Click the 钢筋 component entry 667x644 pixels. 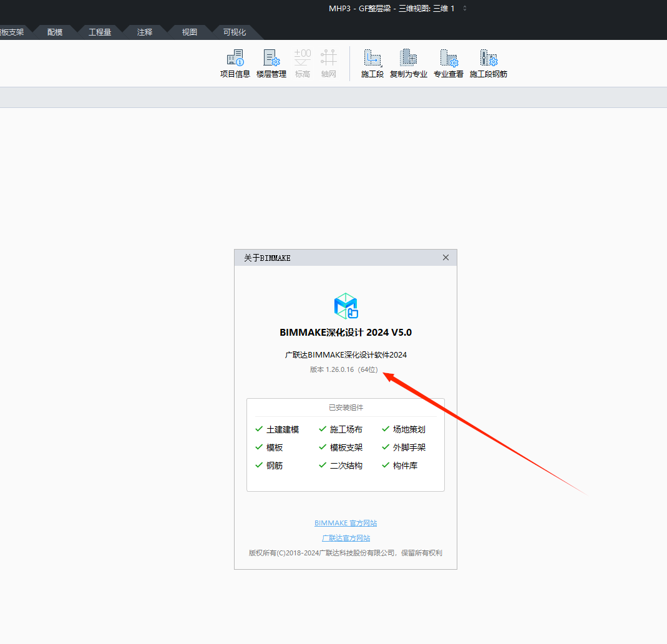pos(270,466)
